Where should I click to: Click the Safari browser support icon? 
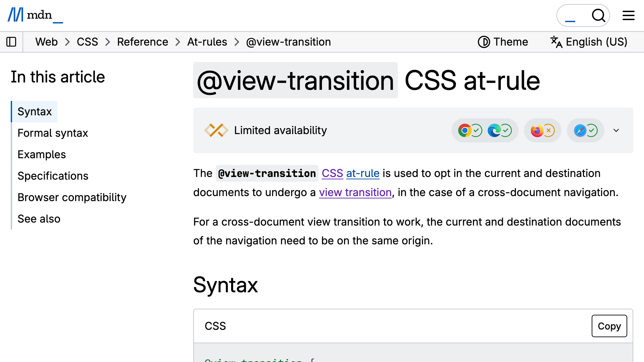click(x=580, y=130)
